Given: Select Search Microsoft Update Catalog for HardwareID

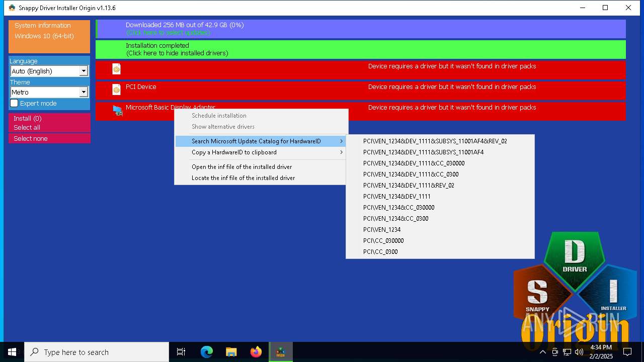Looking at the screenshot, I should (261, 141).
